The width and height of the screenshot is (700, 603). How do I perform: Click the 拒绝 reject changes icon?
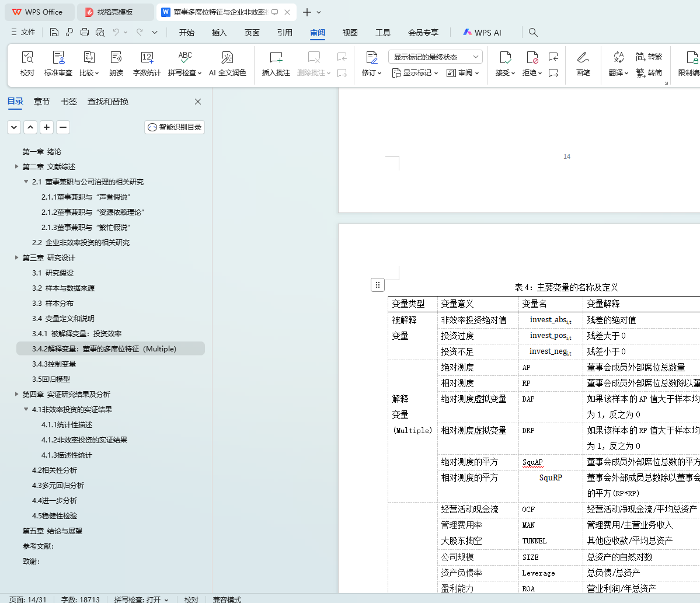pyautogui.click(x=532, y=58)
